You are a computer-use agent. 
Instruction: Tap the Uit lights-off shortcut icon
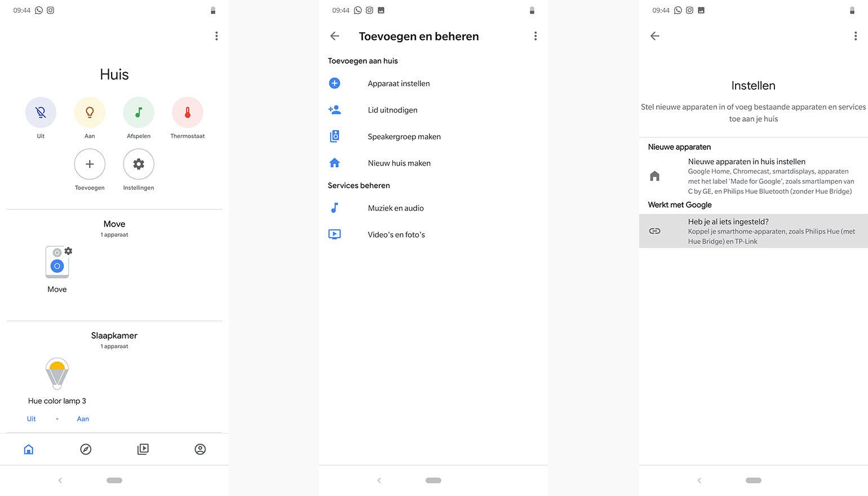pos(41,112)
